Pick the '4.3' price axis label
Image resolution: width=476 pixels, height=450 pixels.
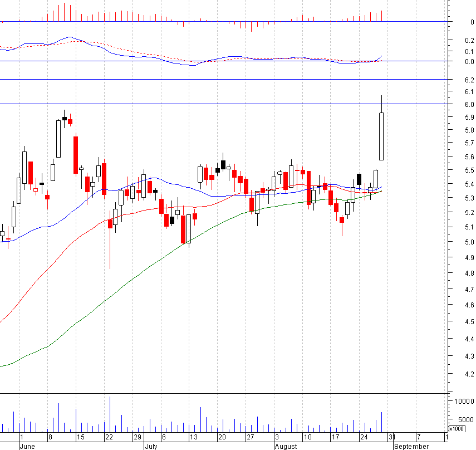[x=469, y=356]
